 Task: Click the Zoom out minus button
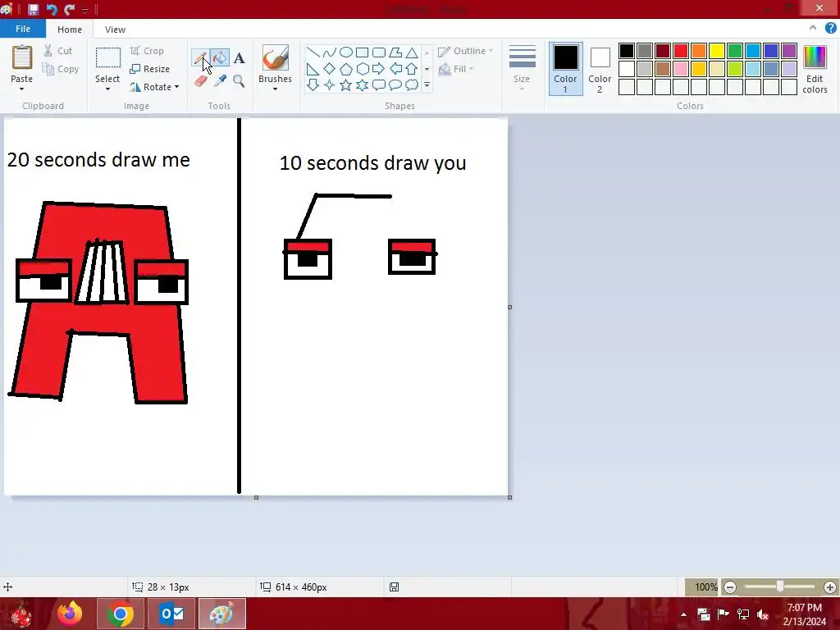[x=729, y=587]
